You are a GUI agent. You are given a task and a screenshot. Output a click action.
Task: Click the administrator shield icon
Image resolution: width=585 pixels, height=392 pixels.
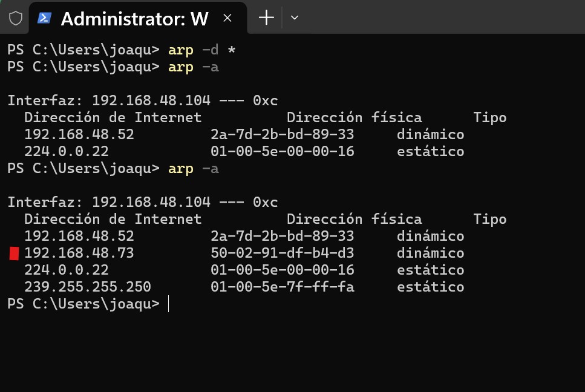[x=16, y=18]
